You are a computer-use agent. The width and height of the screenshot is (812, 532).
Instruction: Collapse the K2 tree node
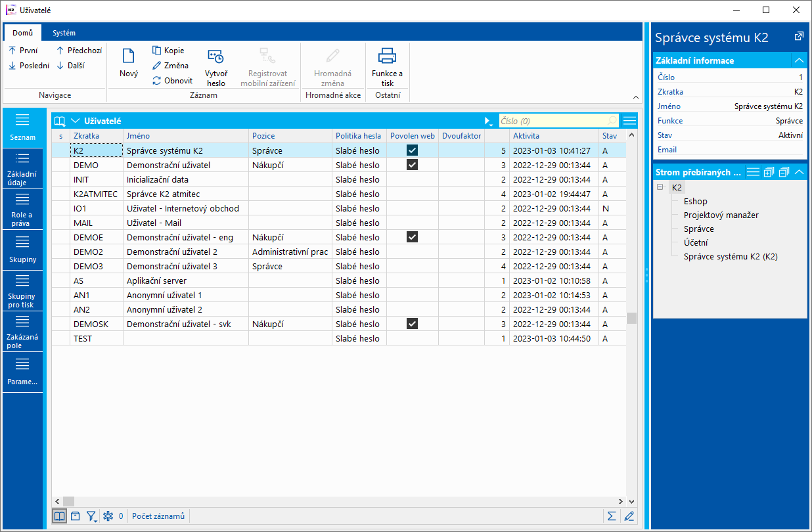pyautogui.click(x=660, y=187)
